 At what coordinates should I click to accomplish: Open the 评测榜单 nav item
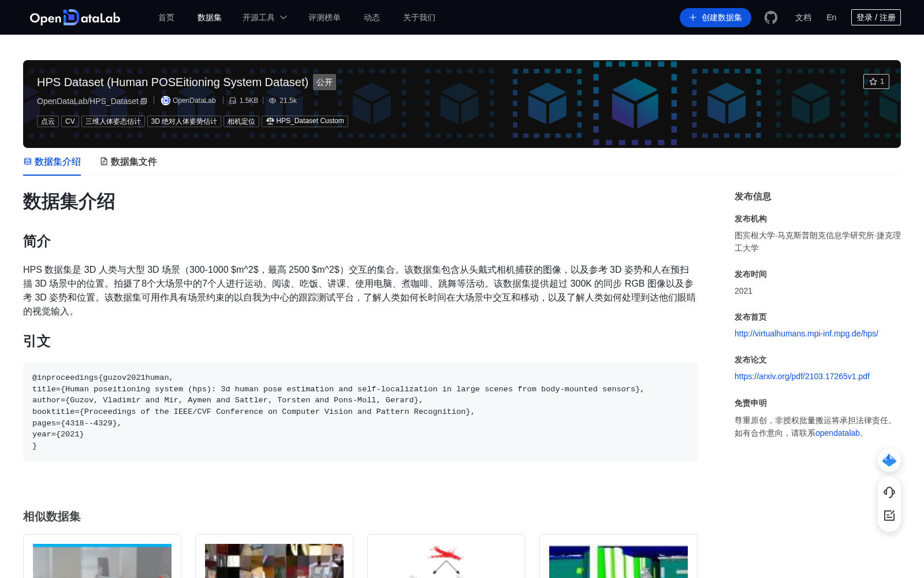coord(325,17)
